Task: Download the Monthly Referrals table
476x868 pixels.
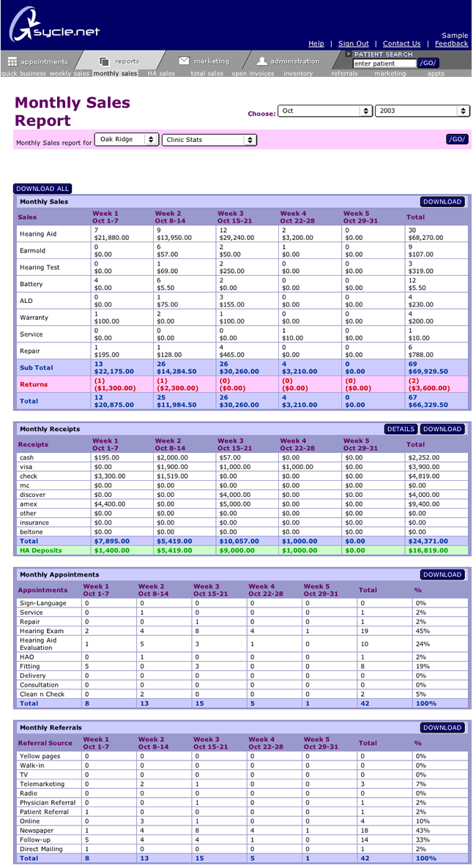Action: point(442,727)
